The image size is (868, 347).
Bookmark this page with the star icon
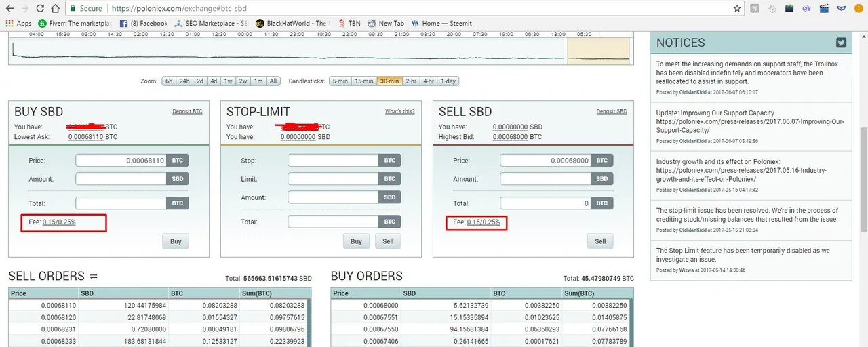click(x=737, y=9)
